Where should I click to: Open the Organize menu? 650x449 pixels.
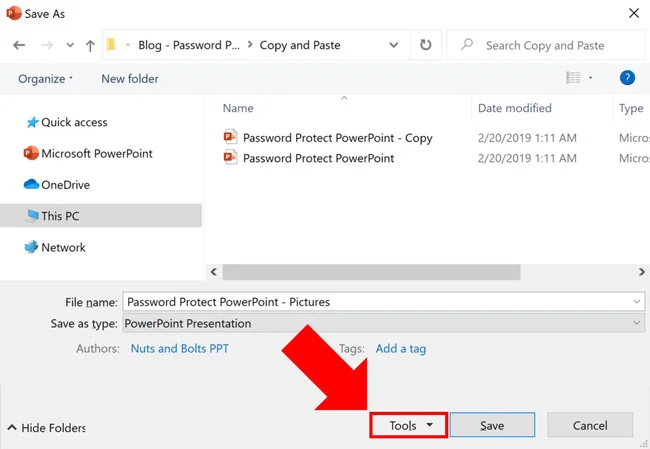45,79
